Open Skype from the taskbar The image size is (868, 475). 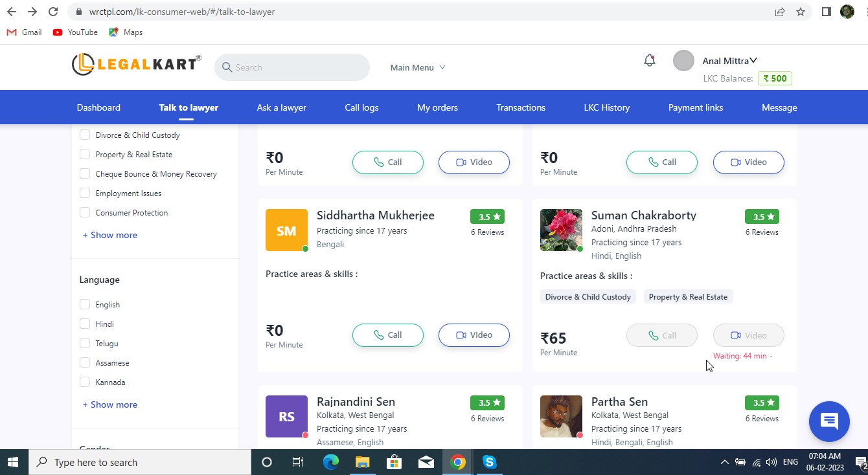click(489, 462)
